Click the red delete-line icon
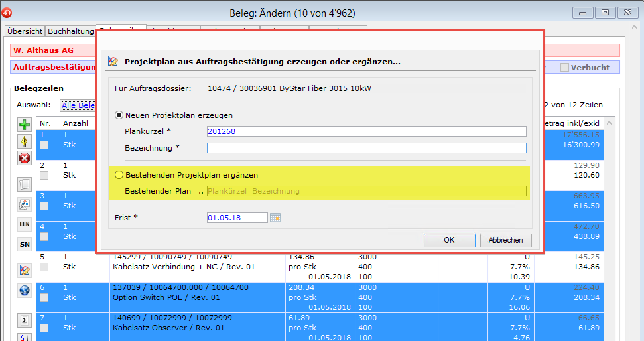This screenshot has width=644, height=341. pyautogui.click(x=25, y=158)
